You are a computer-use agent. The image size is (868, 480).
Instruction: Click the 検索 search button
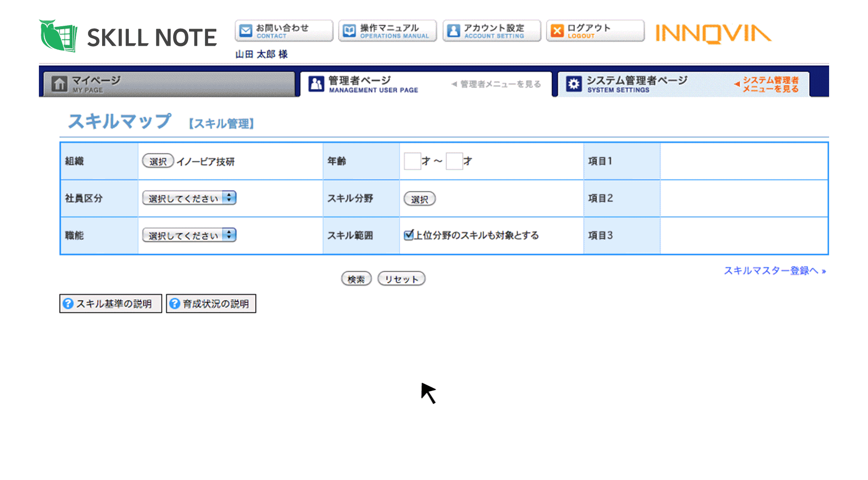[x=356, y=278]
